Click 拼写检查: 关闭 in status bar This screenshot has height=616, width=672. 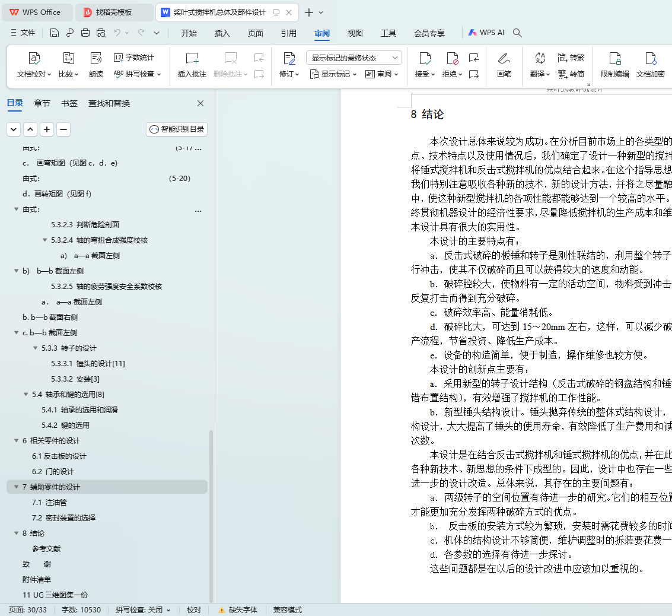click(x=143, y=609)
